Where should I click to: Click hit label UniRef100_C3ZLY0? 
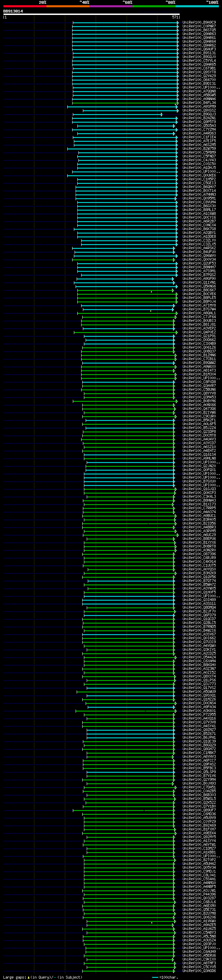(x=199, y=240)
